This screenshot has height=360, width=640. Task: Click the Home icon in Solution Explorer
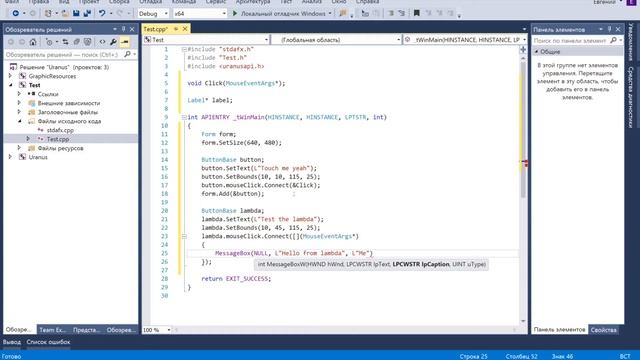pos(33,42)
